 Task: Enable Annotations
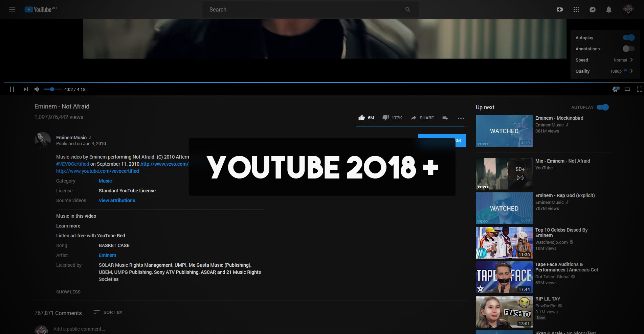click(628, 49)
